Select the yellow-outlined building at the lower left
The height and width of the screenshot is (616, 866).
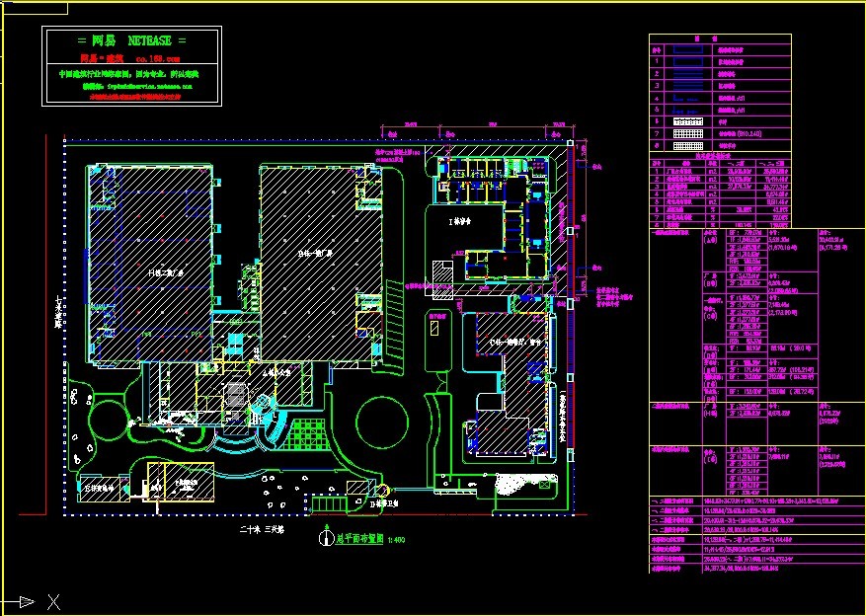[179, 481]
